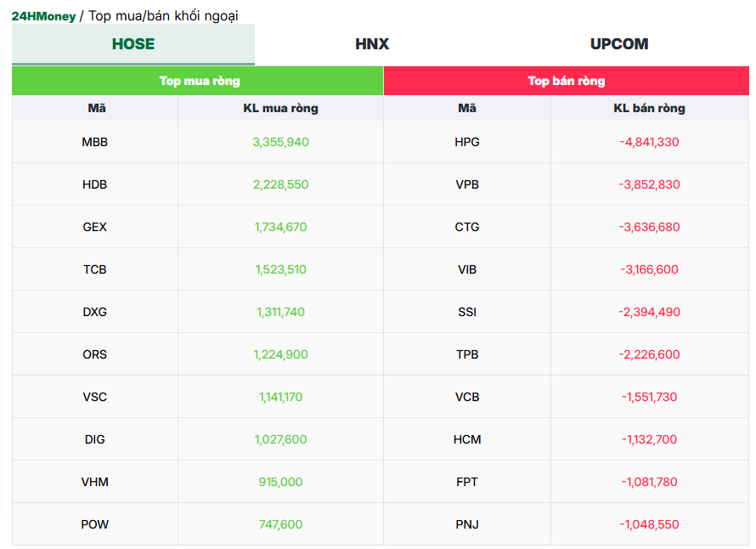756x549 pixels.
Task: Click the KL mua ròng column header
Action: pos(280,108)
